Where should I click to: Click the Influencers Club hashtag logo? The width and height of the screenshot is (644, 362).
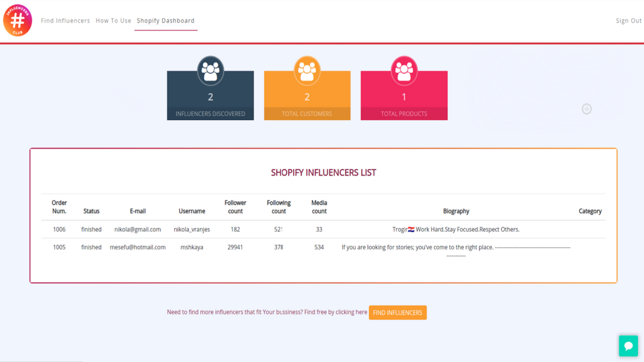(18, 21)
